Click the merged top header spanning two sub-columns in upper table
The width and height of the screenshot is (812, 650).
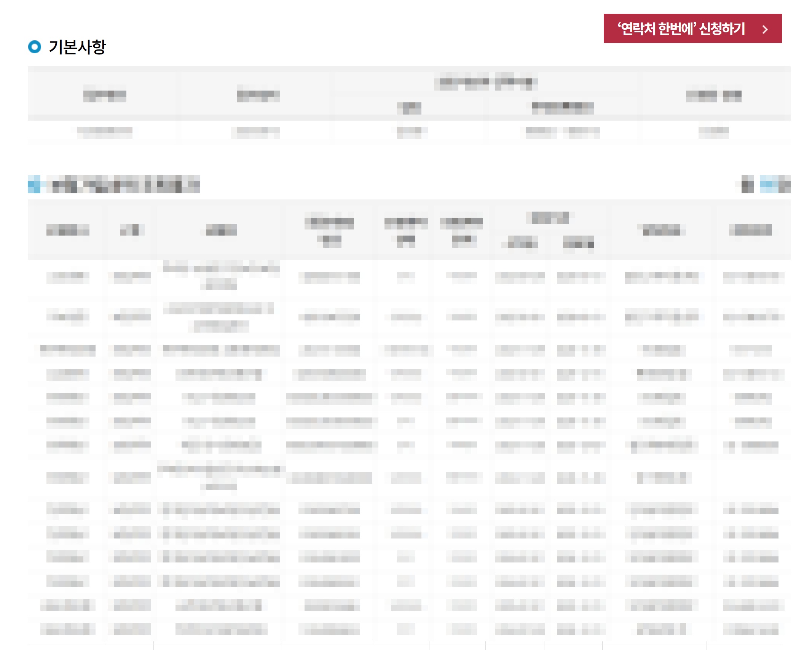[x=486, y=81]
